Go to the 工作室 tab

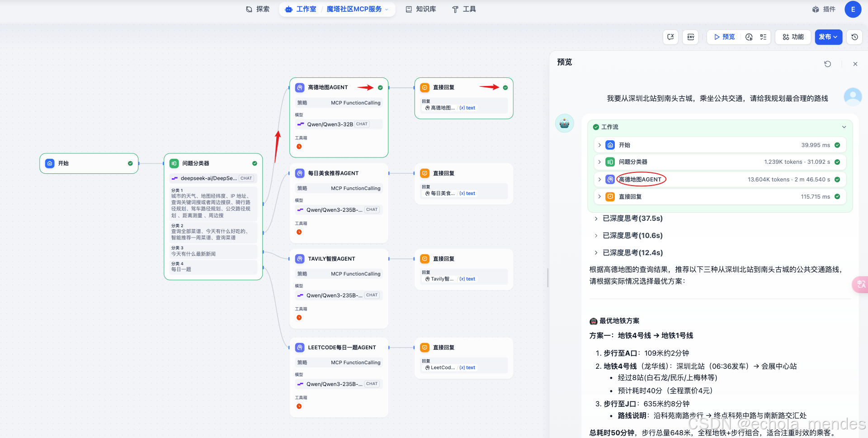301,9
